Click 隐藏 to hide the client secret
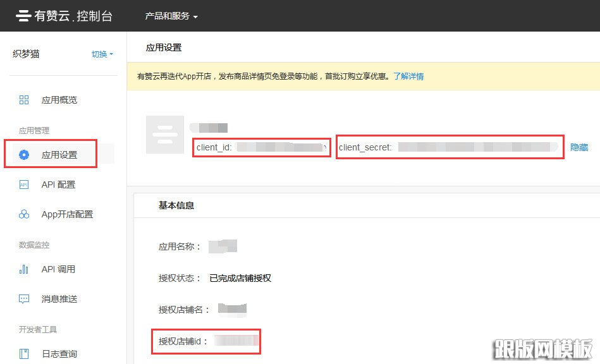600x364 pixels. point(579,147)
